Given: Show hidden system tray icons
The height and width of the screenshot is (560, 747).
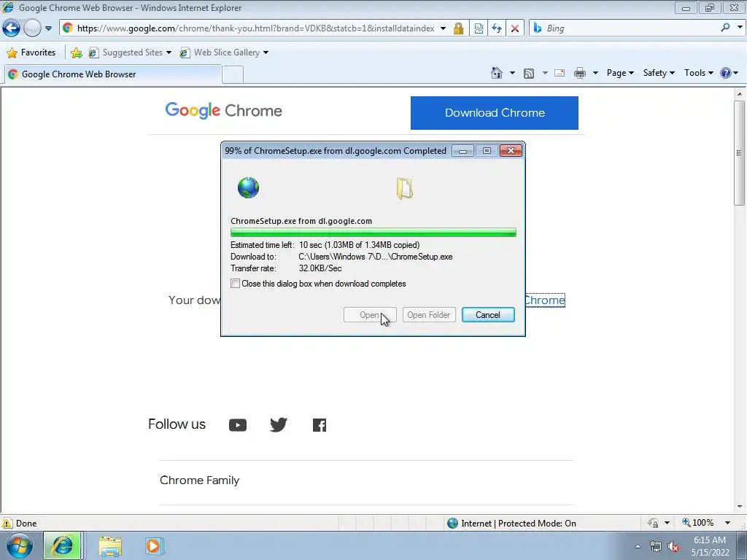Looking at the screenshot, I should pyautogui.click(x=638, y=547).
